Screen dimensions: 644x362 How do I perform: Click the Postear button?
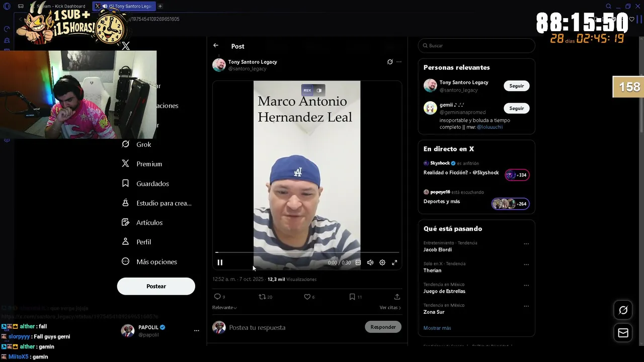click(x=156, y=286)
